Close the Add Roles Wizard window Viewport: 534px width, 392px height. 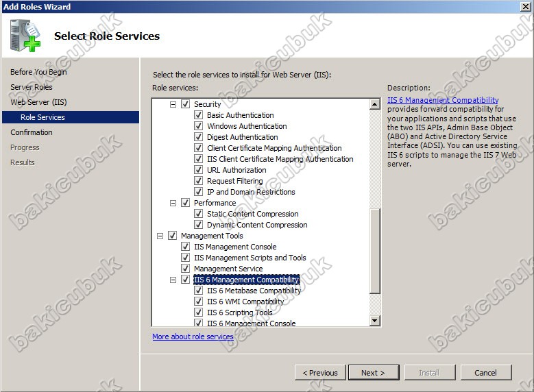point(526,6)
